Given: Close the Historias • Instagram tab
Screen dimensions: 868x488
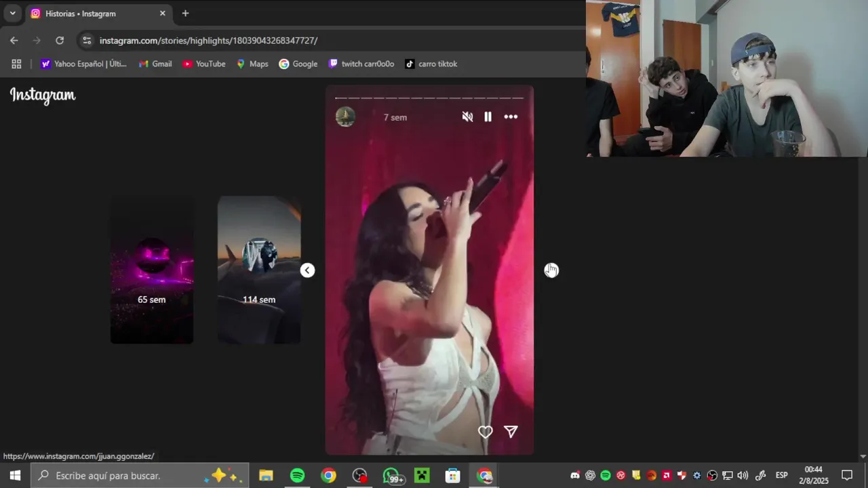Looking at the screenshot, I should 162,14.
